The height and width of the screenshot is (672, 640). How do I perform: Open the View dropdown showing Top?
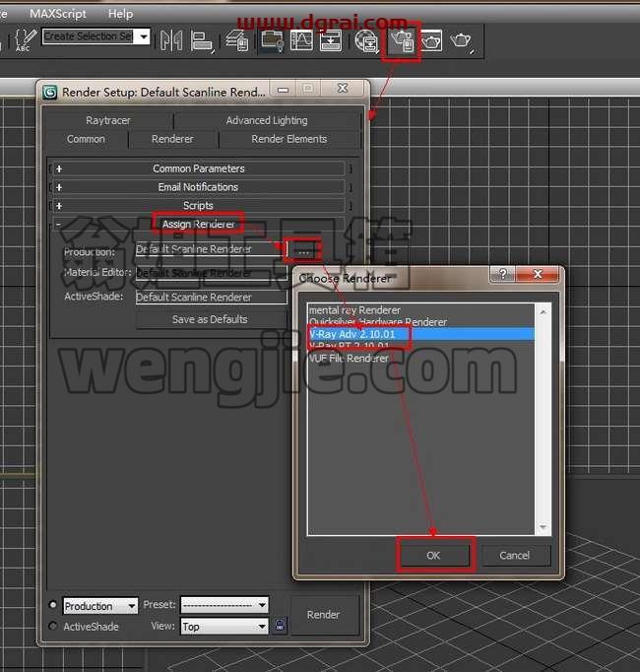(224, 626)
